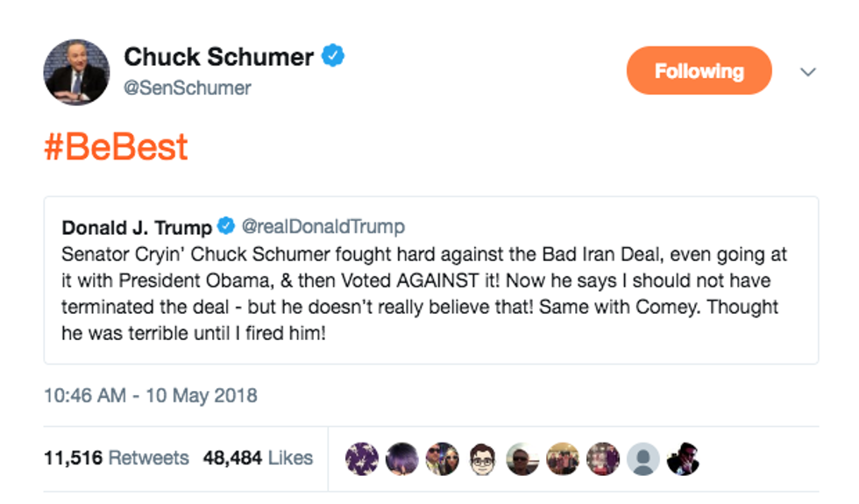Screen dimensions: 859x504
Task: Open the @SenSchumer handle
Action: point(188,88)
